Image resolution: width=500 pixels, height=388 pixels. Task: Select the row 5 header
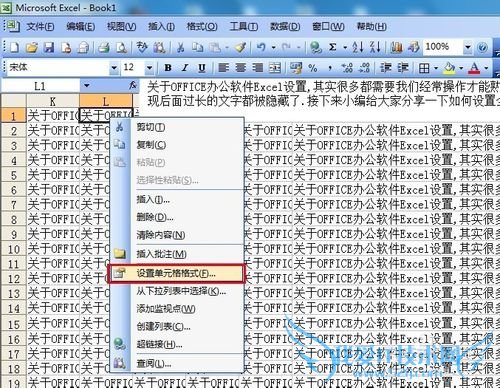(13, 175)
